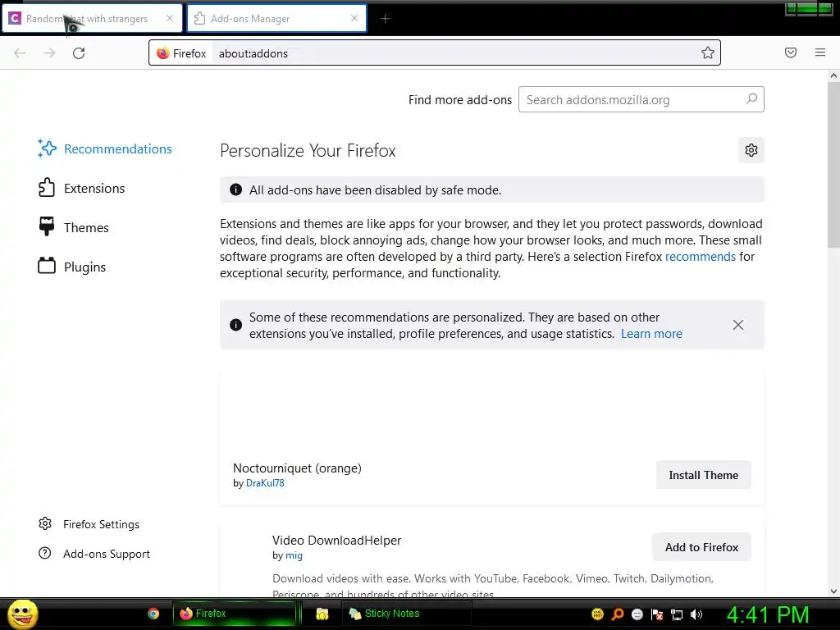Open the Themes category
The image size is (840, 630).
73,228
